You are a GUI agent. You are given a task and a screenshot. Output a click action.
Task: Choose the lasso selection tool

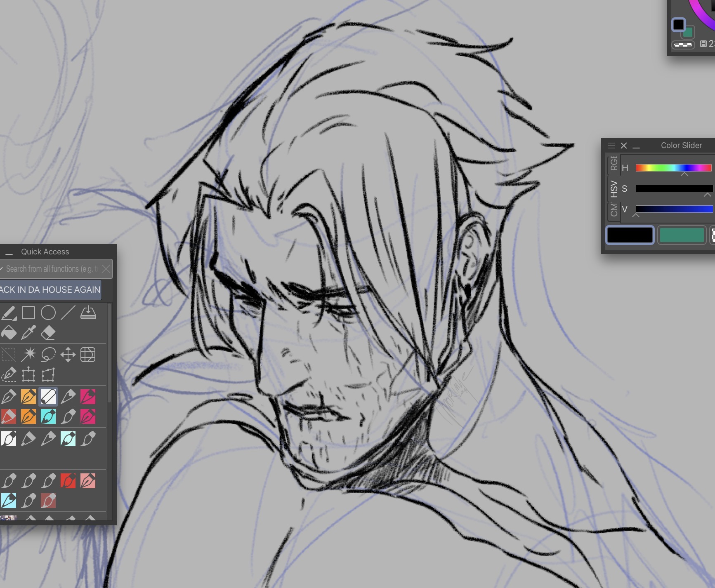pos(48,355)
